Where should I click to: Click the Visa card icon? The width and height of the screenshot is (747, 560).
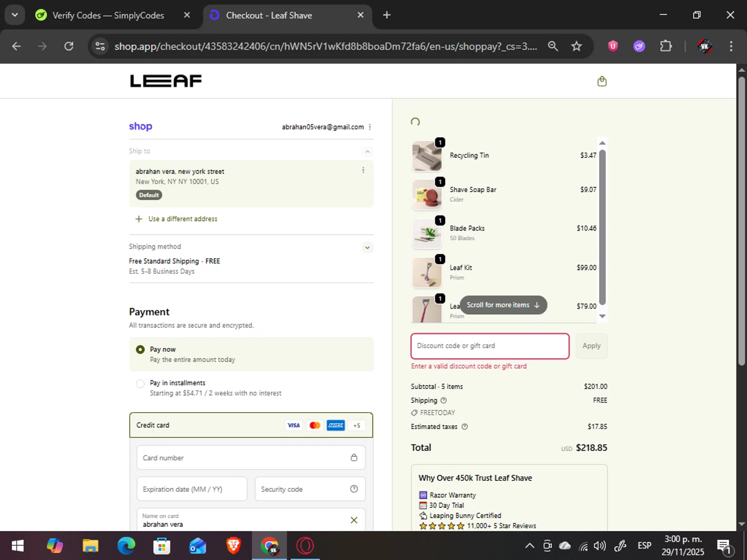pyautogui.click(x=294, y=425)
